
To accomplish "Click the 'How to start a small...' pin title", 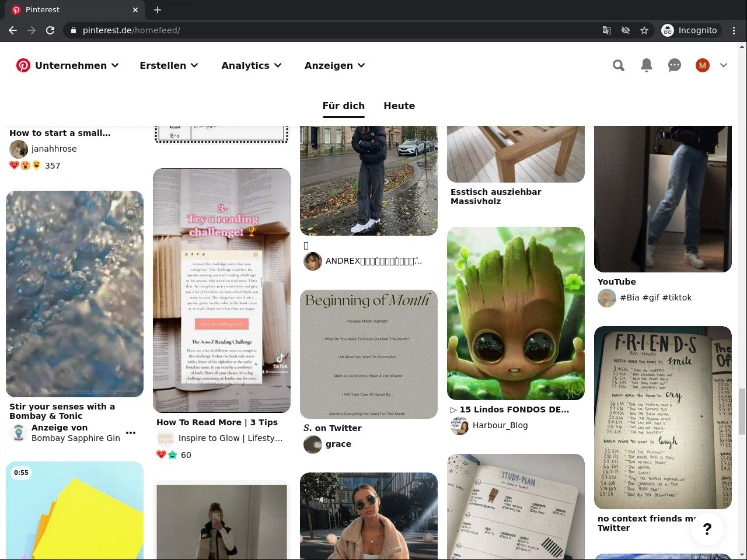I will 60,133.
